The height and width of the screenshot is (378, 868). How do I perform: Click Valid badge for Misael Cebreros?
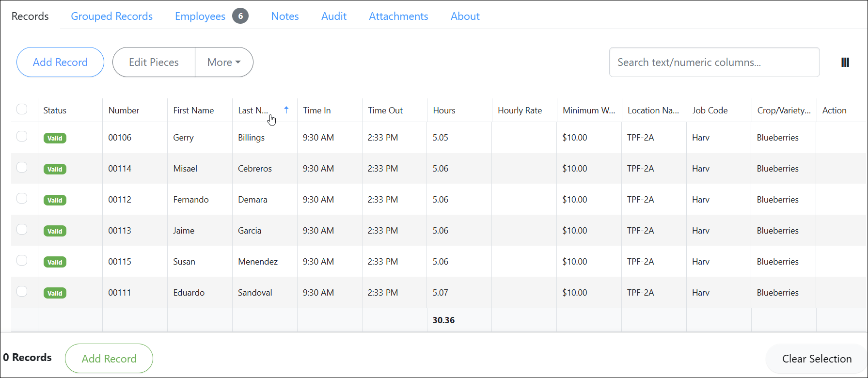(x=55, y=169)
